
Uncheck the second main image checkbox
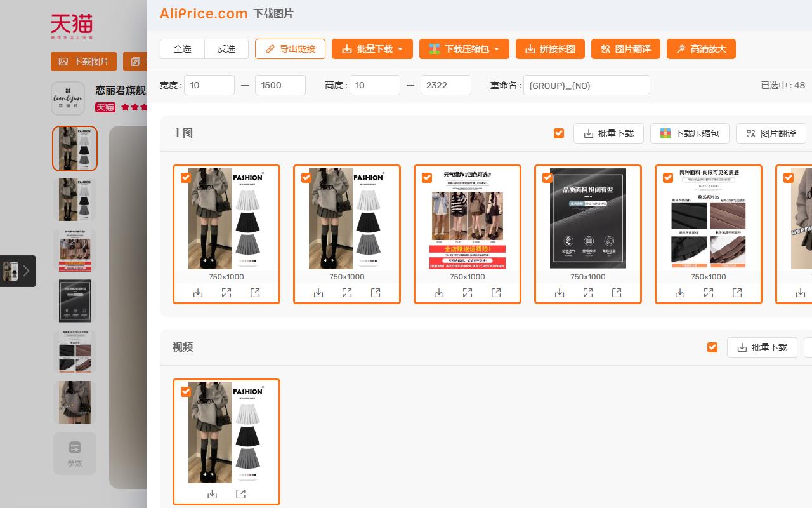306,178
